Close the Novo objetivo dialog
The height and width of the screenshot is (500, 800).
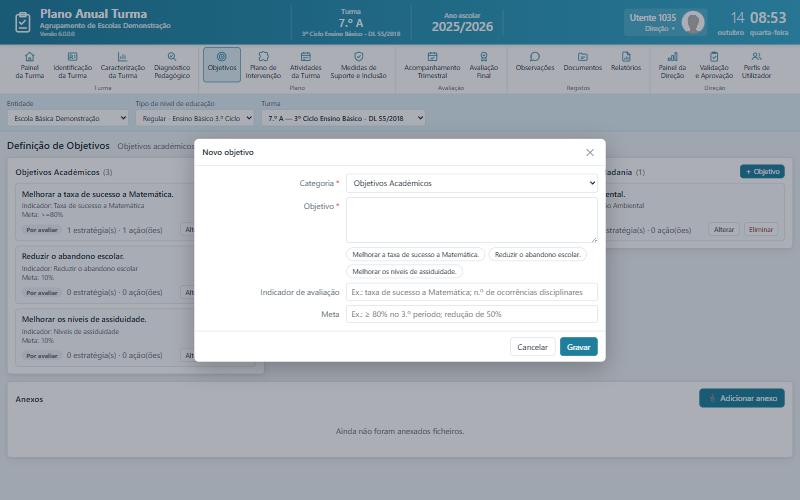590,153
